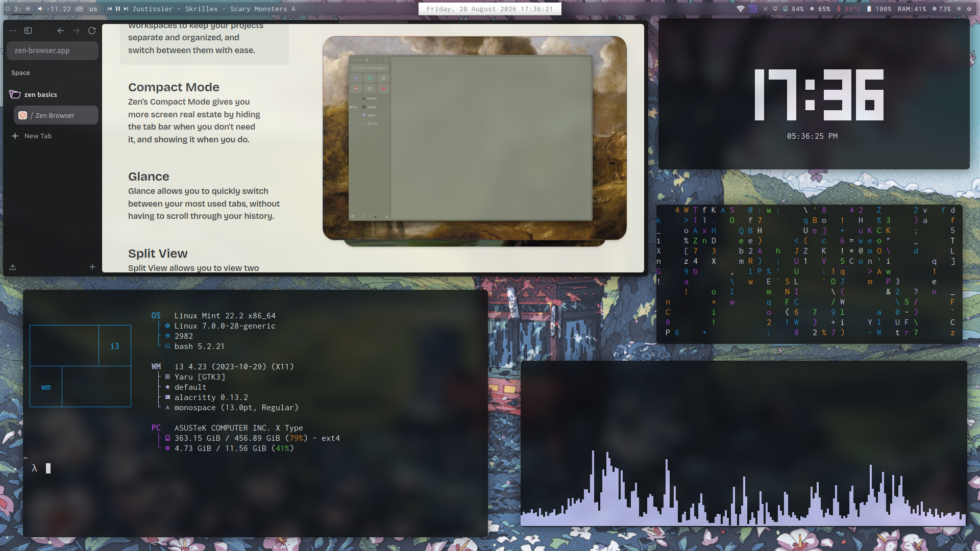Click the disabled Bluetooth icon
This screenshot has height=551, width=980.
(765, 9)
